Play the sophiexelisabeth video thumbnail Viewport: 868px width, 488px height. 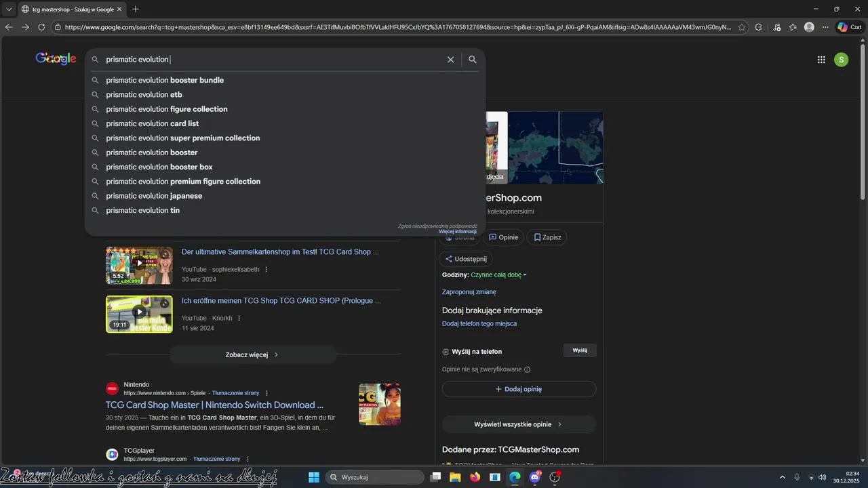[x=139, y=265]
